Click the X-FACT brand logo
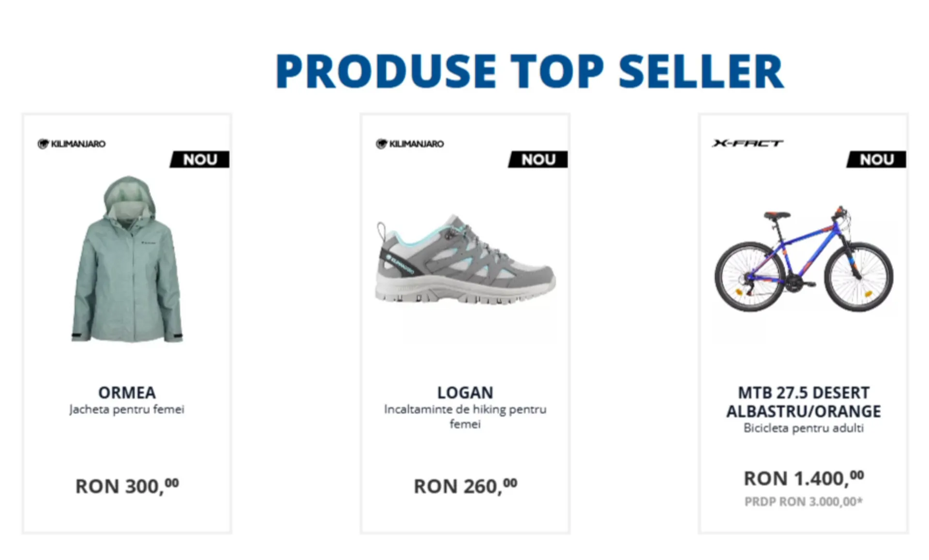Viewport: 929px width, 560px height. click(748, 143)
